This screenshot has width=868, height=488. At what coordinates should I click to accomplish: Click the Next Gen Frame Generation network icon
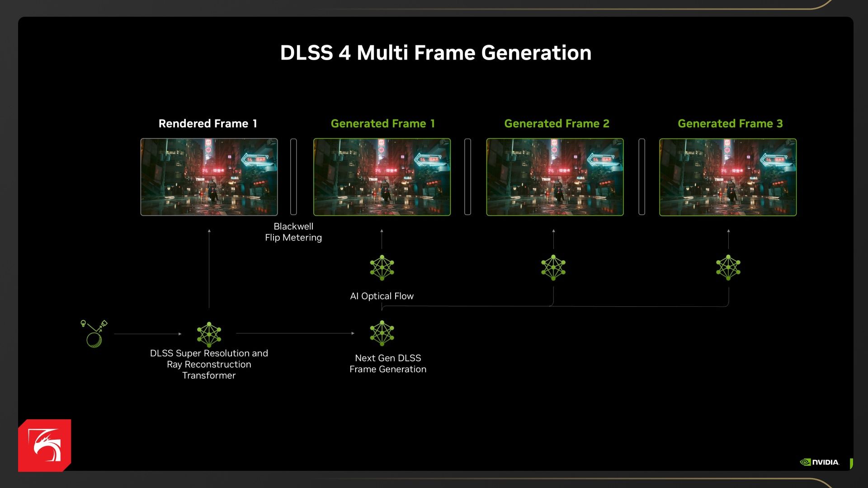(x=382, y=333)
